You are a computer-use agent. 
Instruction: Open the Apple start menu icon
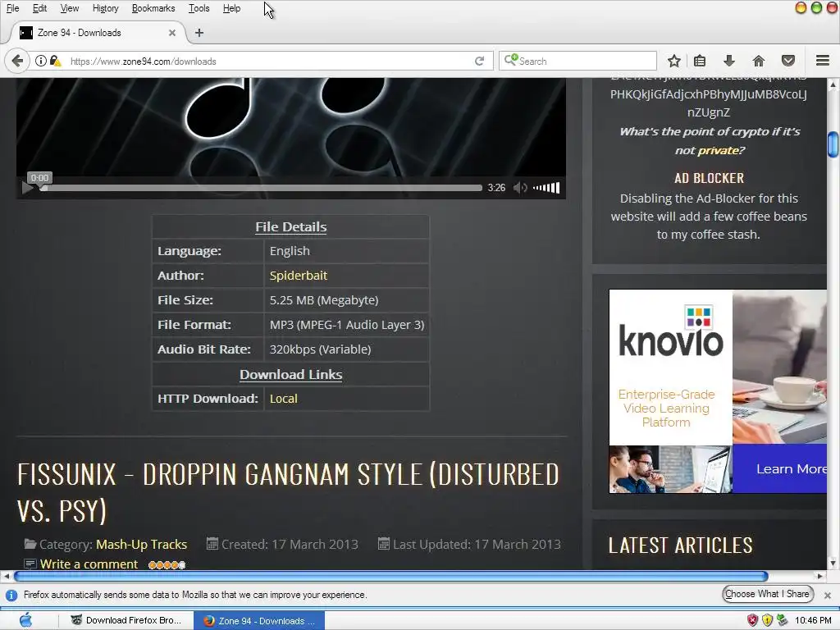[25, 620]
